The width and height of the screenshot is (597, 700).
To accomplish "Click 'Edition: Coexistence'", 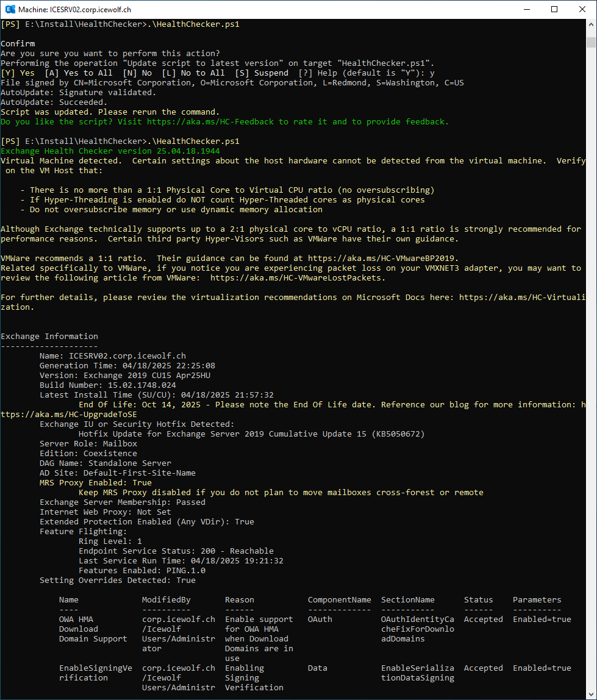I will [x=88, y=454].
